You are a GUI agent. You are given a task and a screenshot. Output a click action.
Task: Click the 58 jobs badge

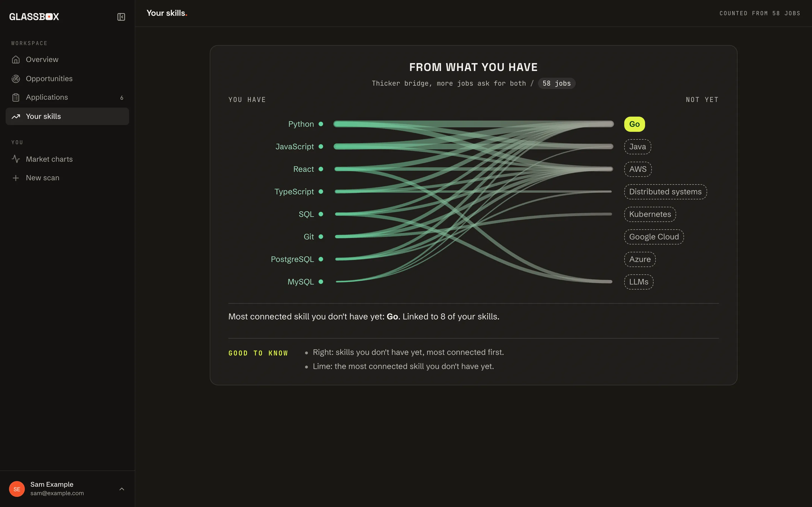coord(557,83)
